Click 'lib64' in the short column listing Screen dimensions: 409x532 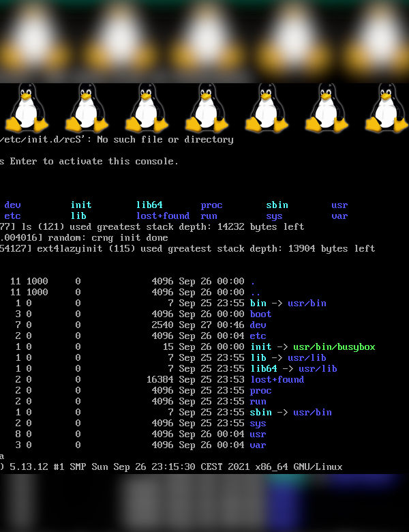pos(149,205)
